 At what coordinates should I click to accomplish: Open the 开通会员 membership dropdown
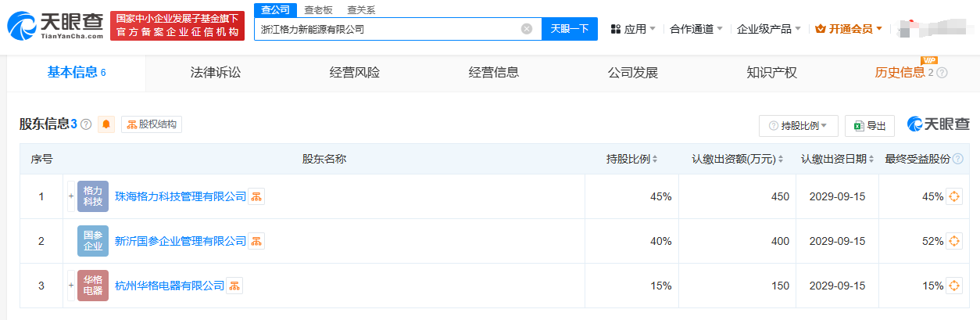click(x=849, y=29)
